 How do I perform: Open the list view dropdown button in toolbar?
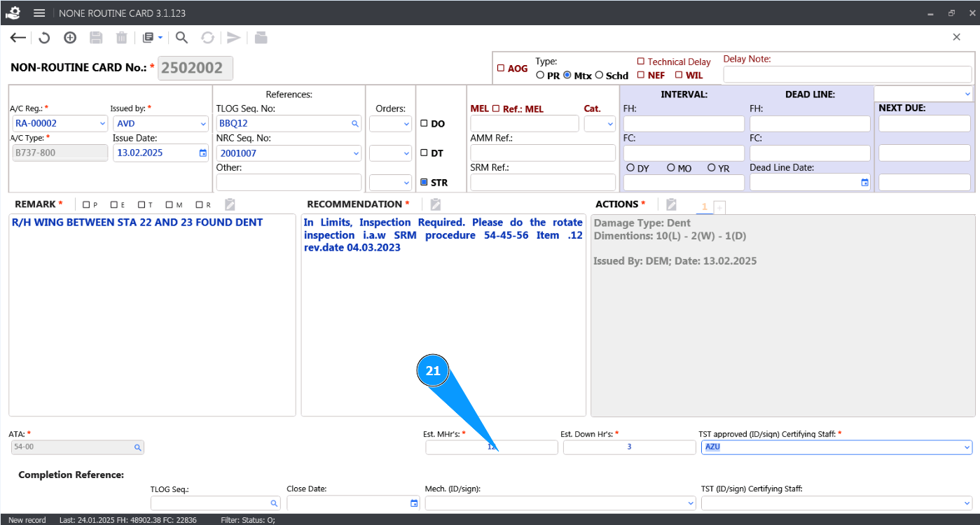pyautogui.click(x=152, y=38)
